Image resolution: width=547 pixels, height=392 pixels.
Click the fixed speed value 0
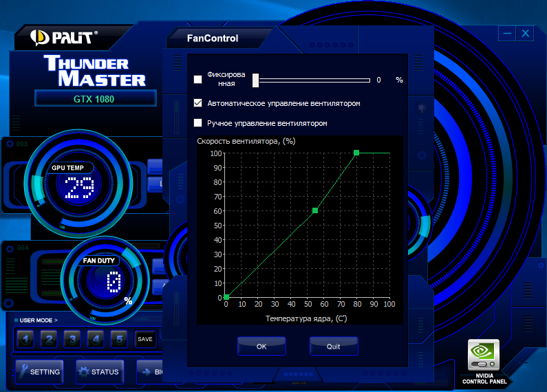(x=379, y=80)
